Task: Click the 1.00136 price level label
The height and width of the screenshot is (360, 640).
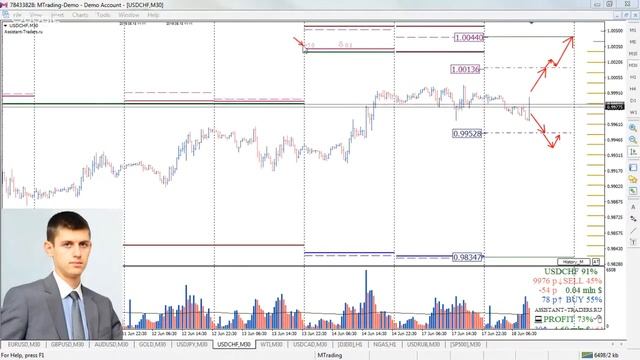Action: pyautogui.click(x=465, y=69)
